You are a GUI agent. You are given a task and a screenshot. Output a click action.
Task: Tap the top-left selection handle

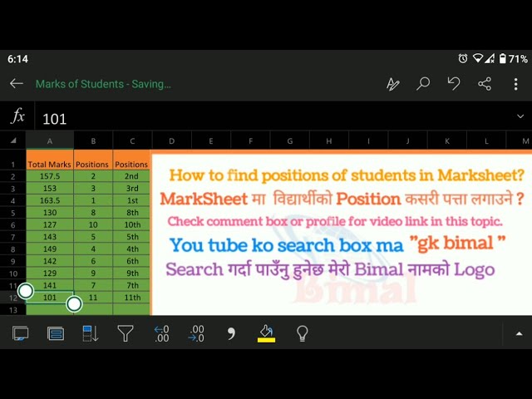tap(26, 291)
